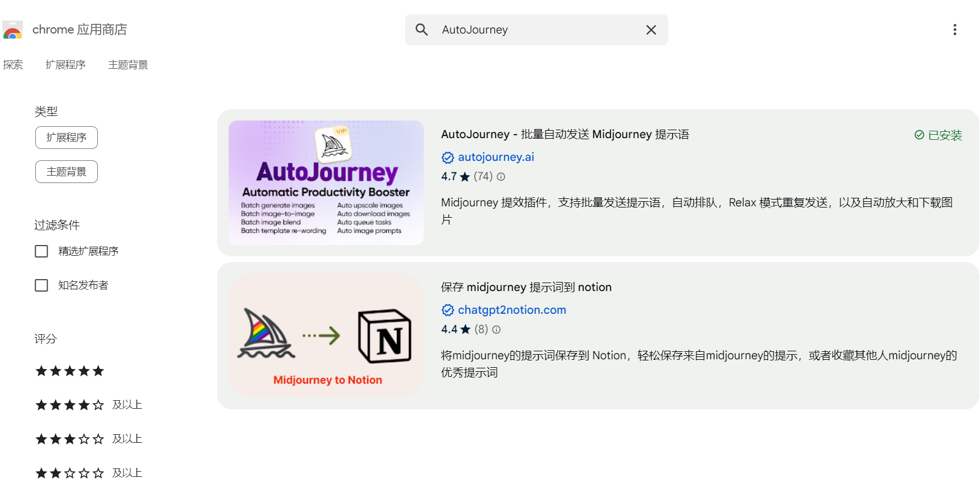Select the 主题背景 type filter chip

tap(67, 172)
